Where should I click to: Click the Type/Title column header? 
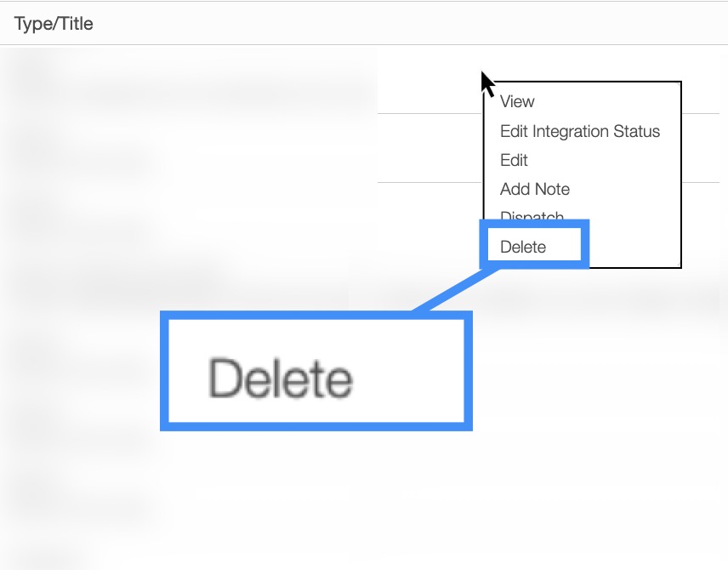pos(54,24)
